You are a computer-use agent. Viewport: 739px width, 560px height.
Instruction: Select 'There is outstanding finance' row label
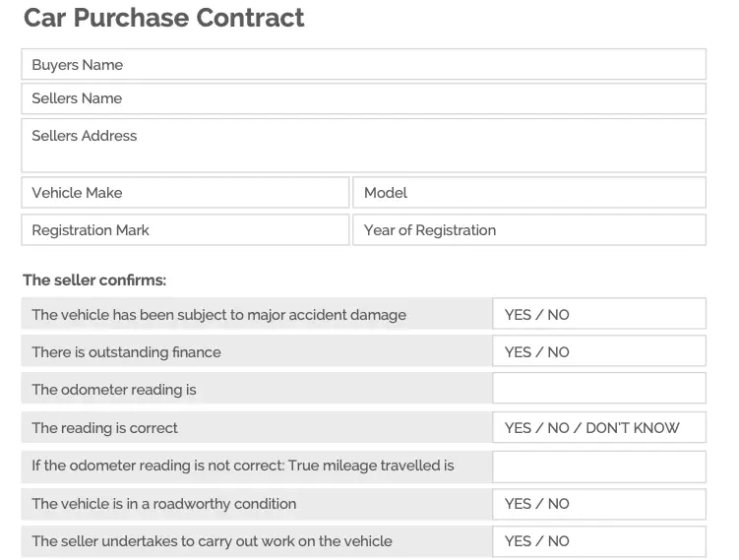click(126, 352)
